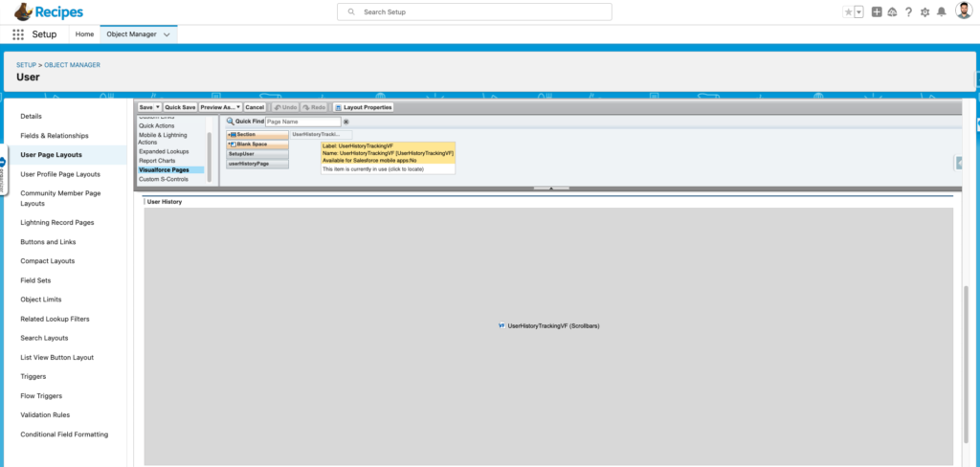The image size is (980, 467).
Task: Click the Quick Save button
Action: click(x=180, y=107)
